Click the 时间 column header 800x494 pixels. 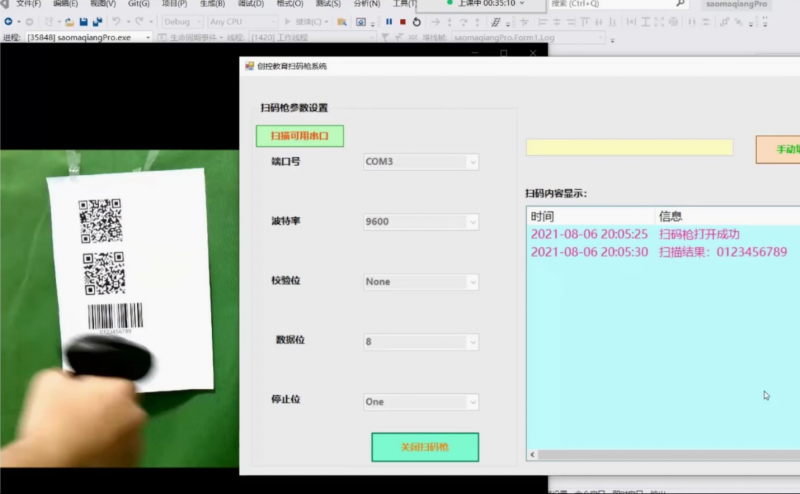tap(590, 216)
